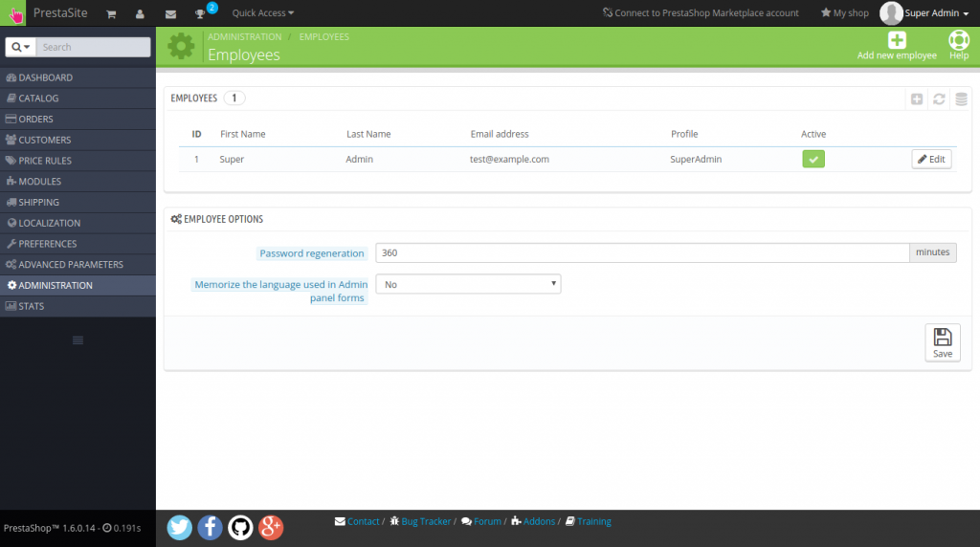Collapse the sidebar menu with the hamburger icon
Image resolution: width=980 pixels, height=547 pixels.
(78, 340)
